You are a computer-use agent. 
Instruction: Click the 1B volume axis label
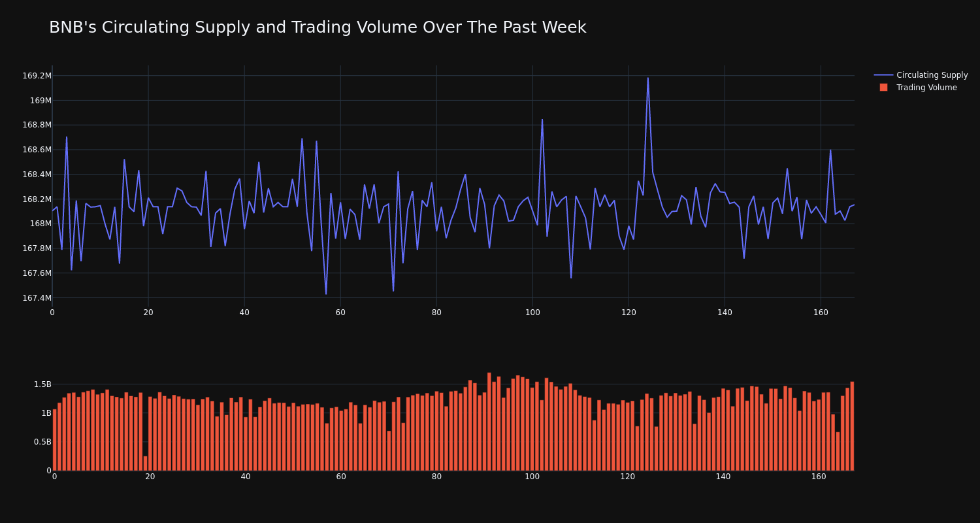46,413
